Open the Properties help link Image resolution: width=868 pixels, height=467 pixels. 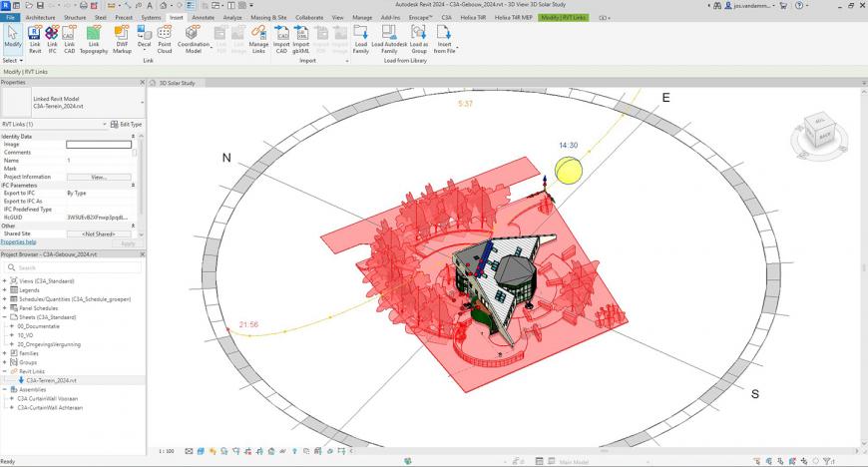[18, 241]
